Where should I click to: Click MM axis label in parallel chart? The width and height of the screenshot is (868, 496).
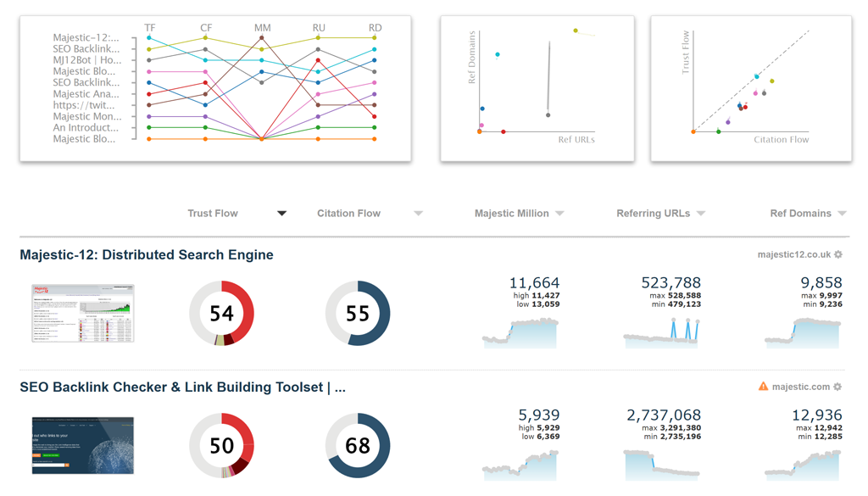click(263, 27)
